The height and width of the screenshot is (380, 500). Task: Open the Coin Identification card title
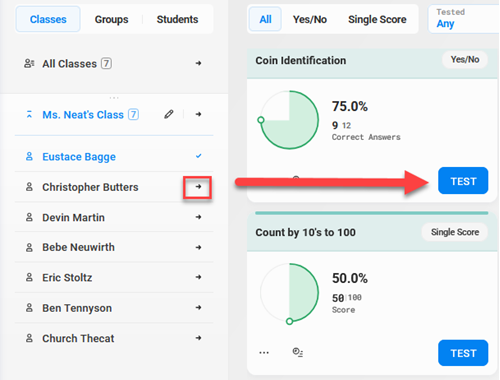coord(301,60)
